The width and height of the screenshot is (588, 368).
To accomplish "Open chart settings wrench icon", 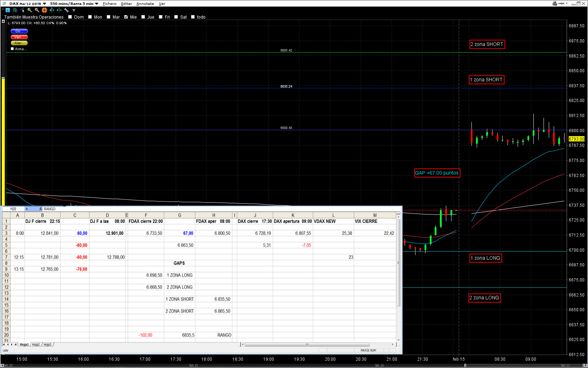I will coord(66,10).
